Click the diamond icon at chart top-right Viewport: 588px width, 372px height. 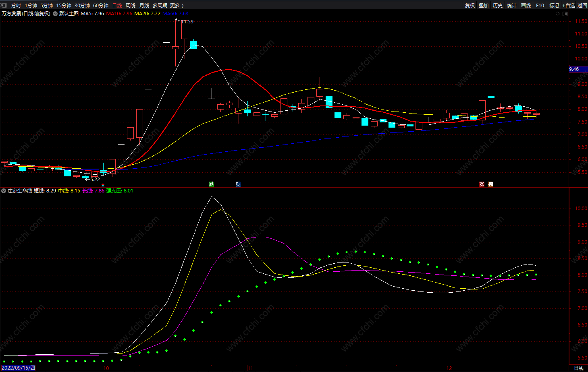tap(558, 14)
